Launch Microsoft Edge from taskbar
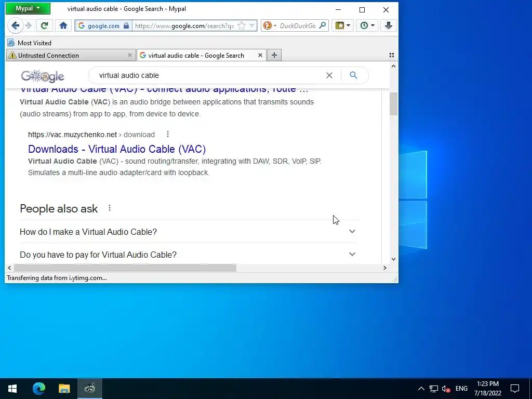 click(38, 388)
